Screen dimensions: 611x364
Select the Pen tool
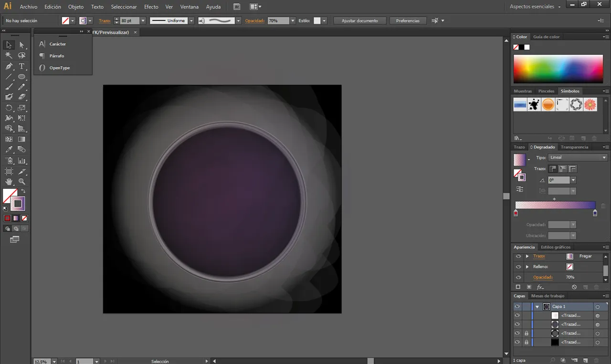click(x=9, y=66)
